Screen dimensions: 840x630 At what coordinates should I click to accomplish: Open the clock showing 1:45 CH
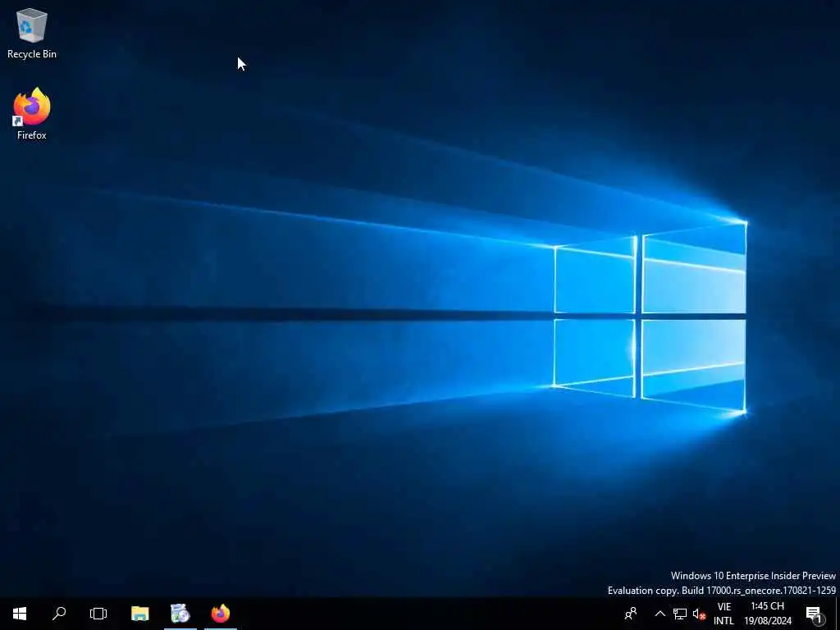767,614
